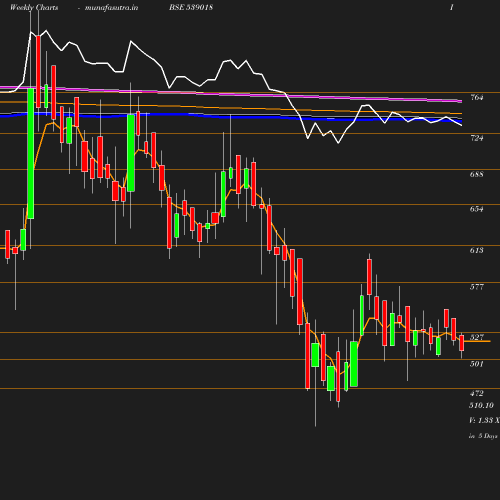
Task: Click the 'Weekly Charts' title text
Action: [34, 7]
